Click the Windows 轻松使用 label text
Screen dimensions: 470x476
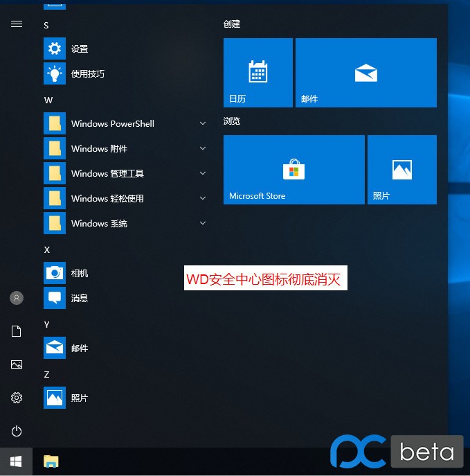107,199
